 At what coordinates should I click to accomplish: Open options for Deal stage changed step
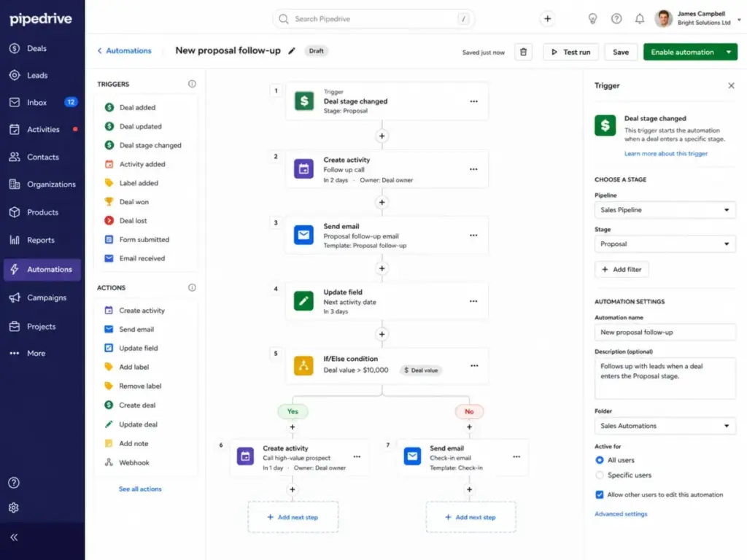pos(473,101)
